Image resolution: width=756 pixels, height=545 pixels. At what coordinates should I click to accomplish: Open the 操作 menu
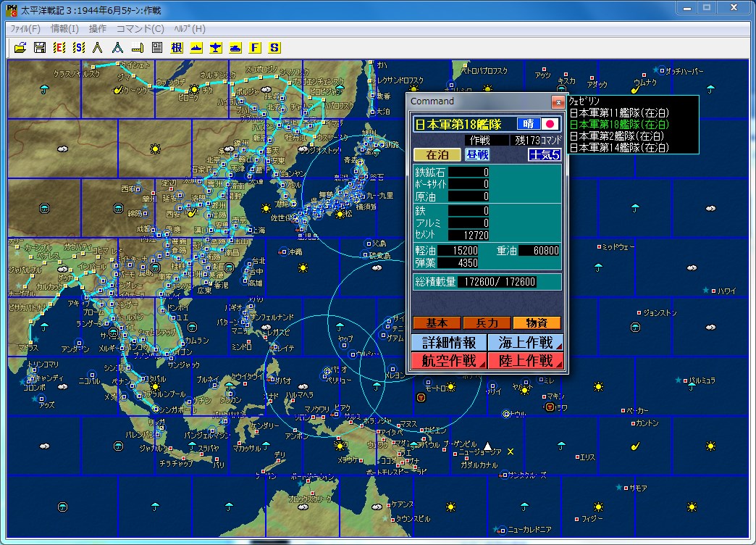[97, 29]
